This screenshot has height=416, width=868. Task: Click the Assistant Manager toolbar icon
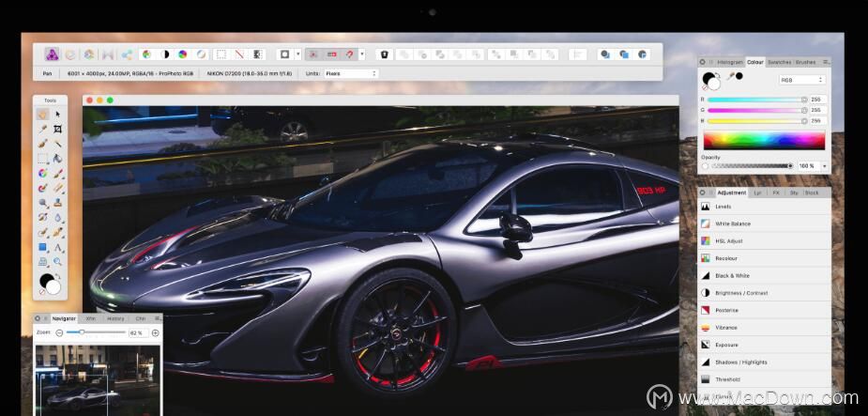tap(385, 54)
